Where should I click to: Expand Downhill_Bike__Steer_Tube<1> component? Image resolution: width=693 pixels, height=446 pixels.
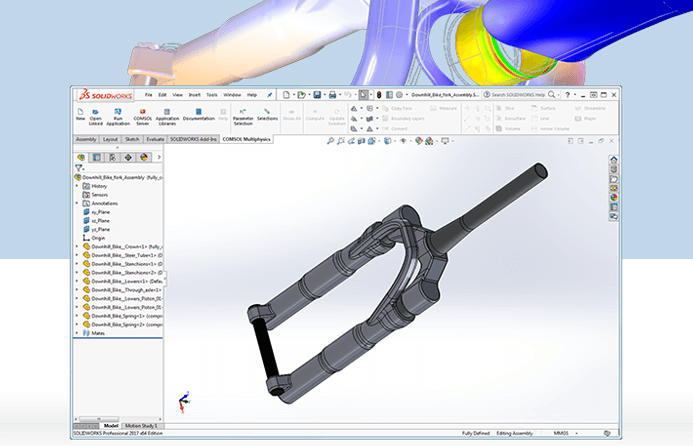(77, 255)
